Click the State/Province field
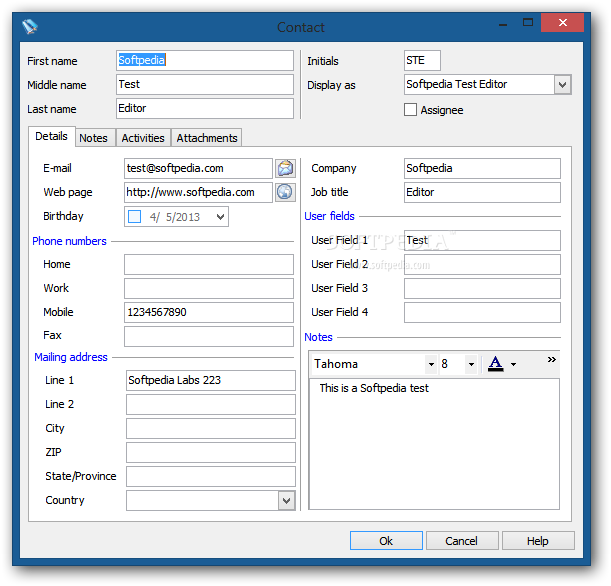 pos(211,477)
